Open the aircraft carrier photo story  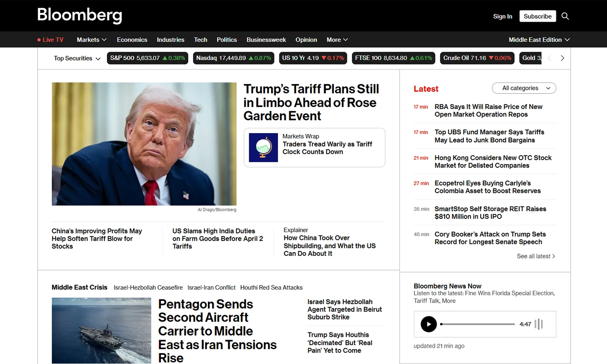(101, 330)
